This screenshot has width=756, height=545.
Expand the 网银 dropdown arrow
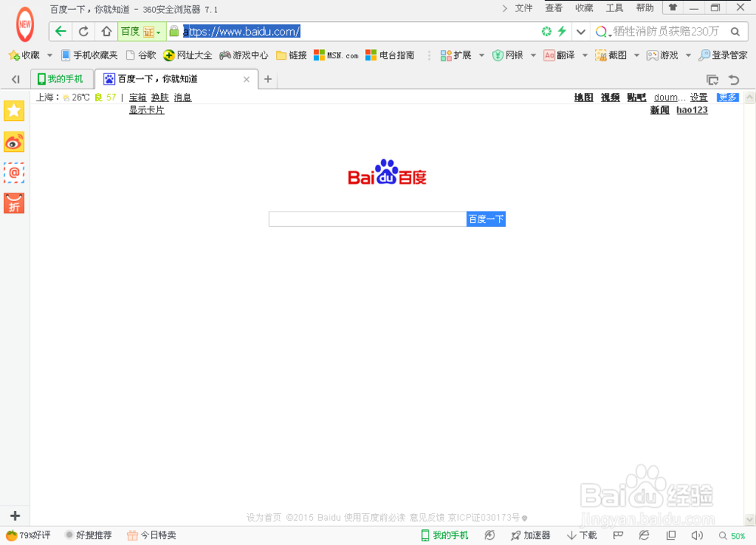[533, 55]
